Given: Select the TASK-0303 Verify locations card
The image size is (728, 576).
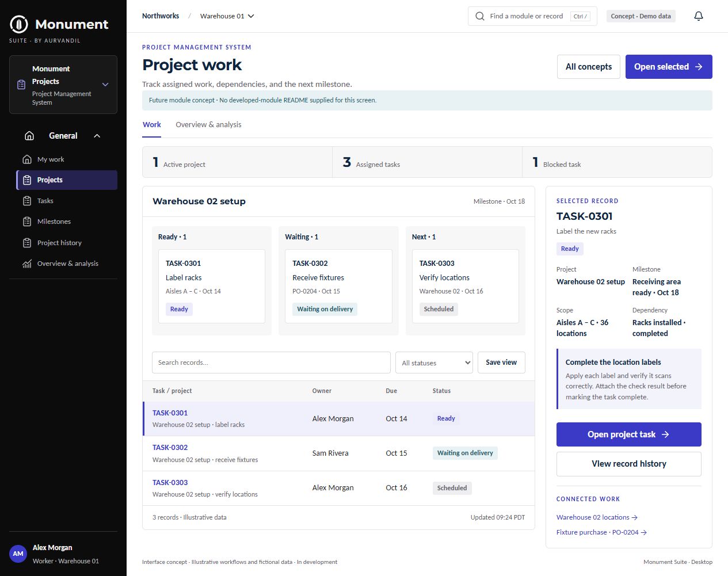Looking at the screenshot, I should click(465, 286).
